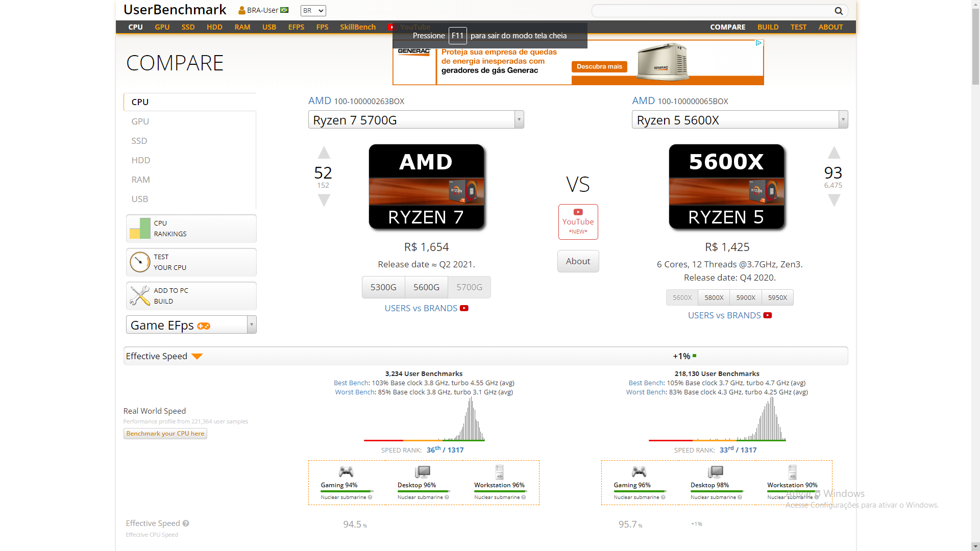Click help icon under Gaming 94% Nuclear submarine
Viewport: 980px width, 551px height.
[370, 497]
